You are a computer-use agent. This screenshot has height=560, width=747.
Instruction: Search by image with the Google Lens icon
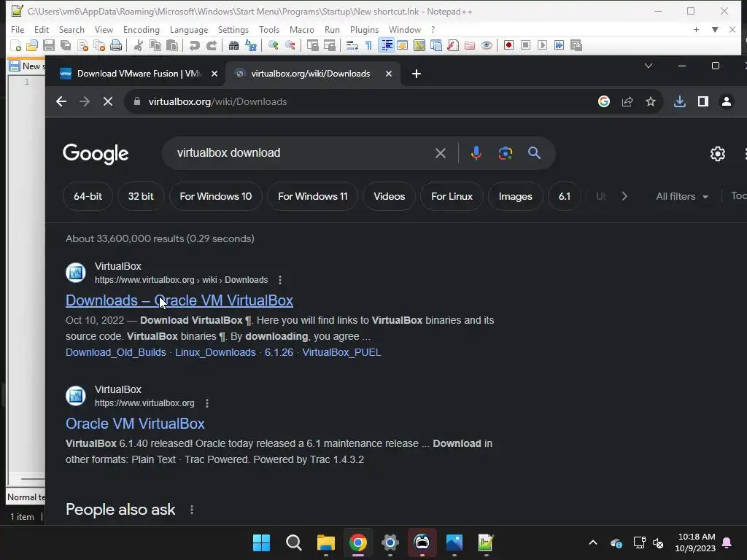(506, 153)
